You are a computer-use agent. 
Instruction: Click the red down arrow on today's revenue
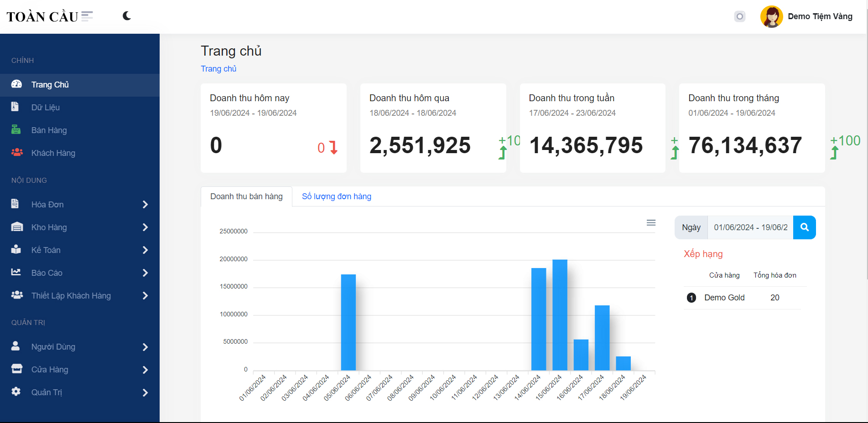coord(334,148)
